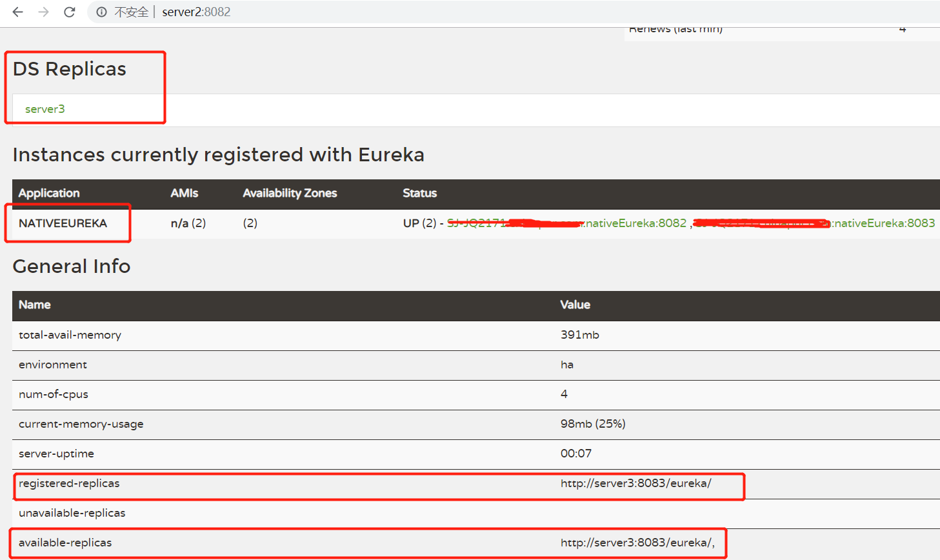Click the grayed-out forward navigation arrow
The image size is (940, 560).
(43, 12)
